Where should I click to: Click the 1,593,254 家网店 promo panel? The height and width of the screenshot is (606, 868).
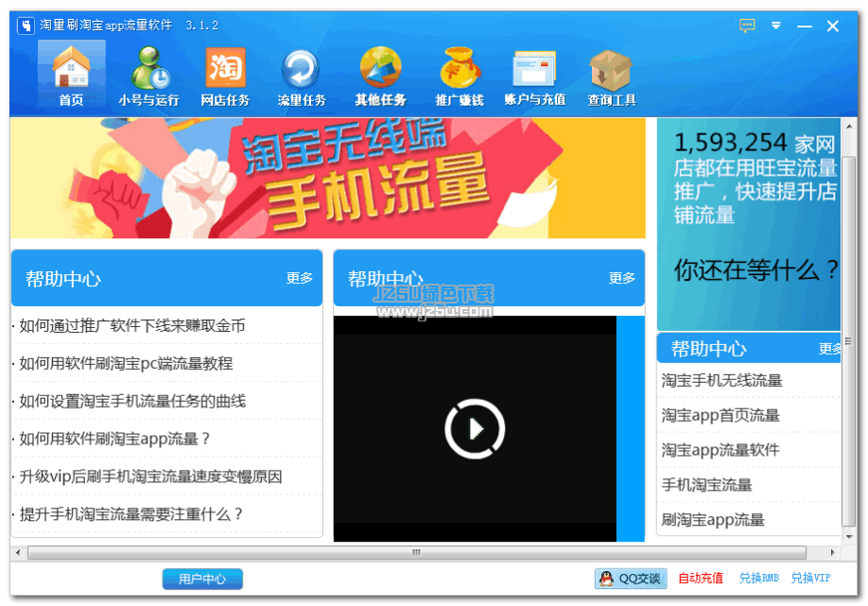[749, 224]
